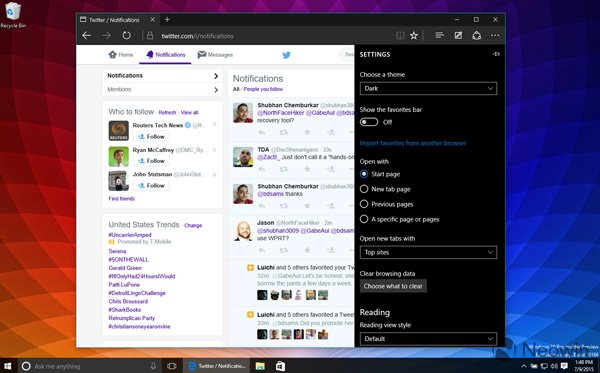Click the Find friends link
This screenshot has height=373, width=600.
pos(122,199)
